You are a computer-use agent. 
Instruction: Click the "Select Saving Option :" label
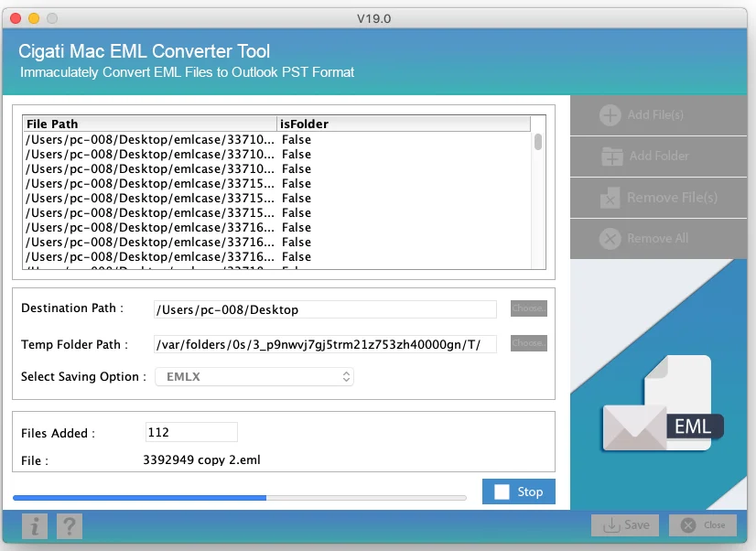click(83, 376)
